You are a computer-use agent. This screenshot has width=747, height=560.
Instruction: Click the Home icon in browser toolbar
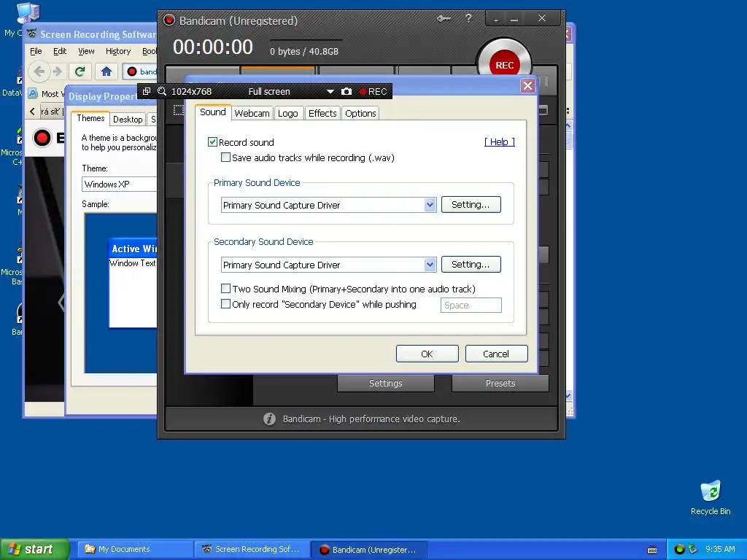pos(107,71)
